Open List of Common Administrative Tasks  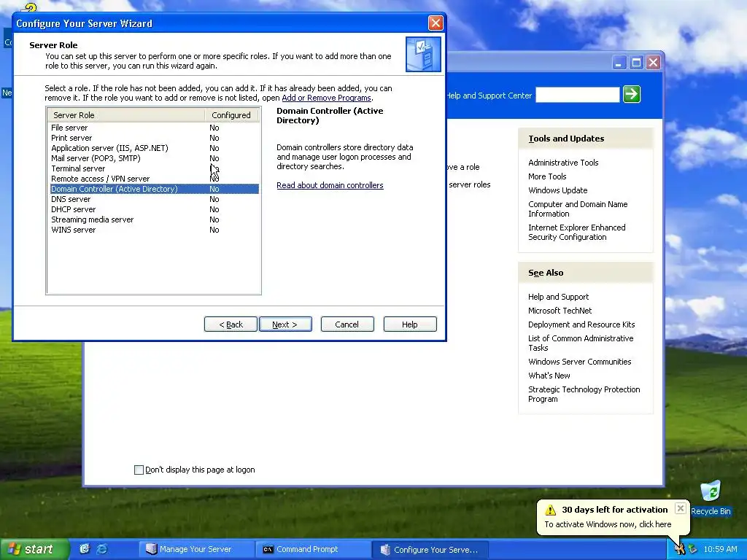coord(580,343)
